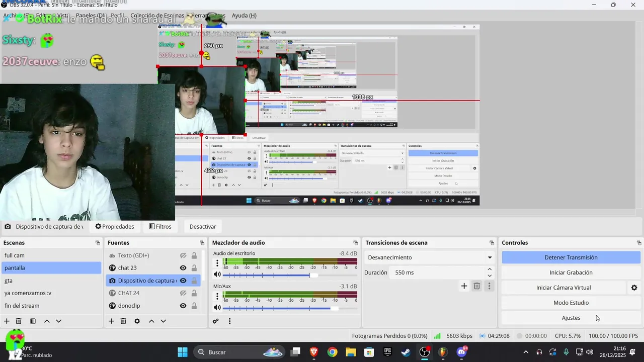Show the CHAT 24 source

point(183,293)
